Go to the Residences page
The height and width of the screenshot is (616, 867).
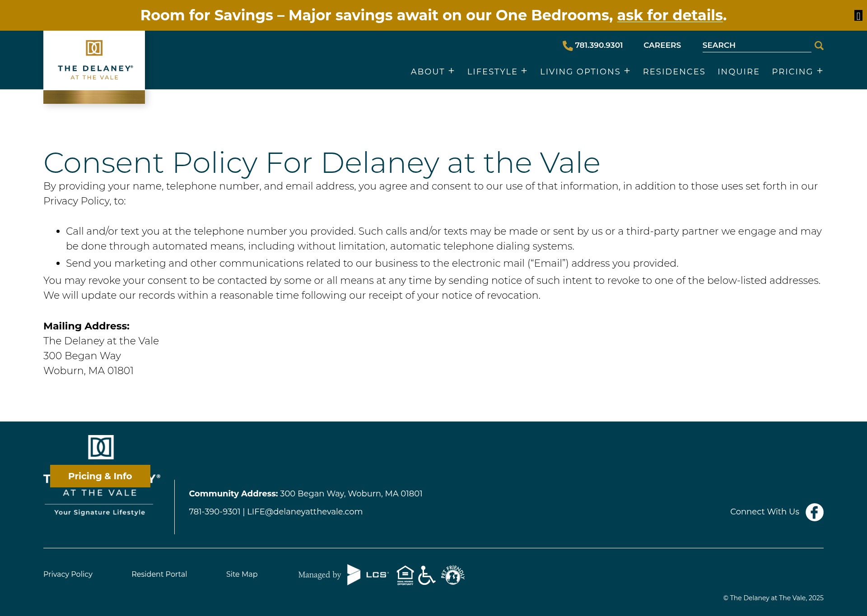click(x=674, y=72)
